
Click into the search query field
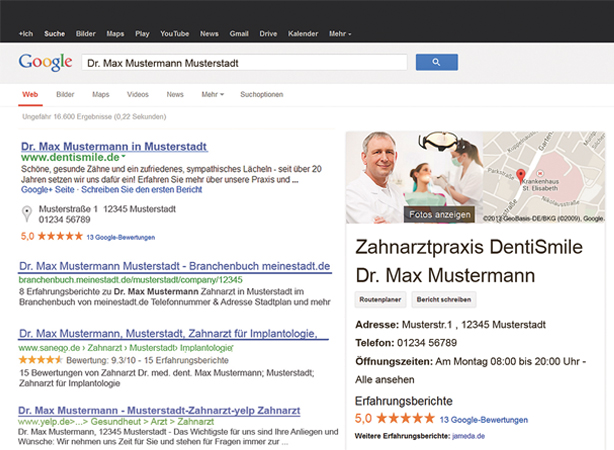click(x=244, y=63)
